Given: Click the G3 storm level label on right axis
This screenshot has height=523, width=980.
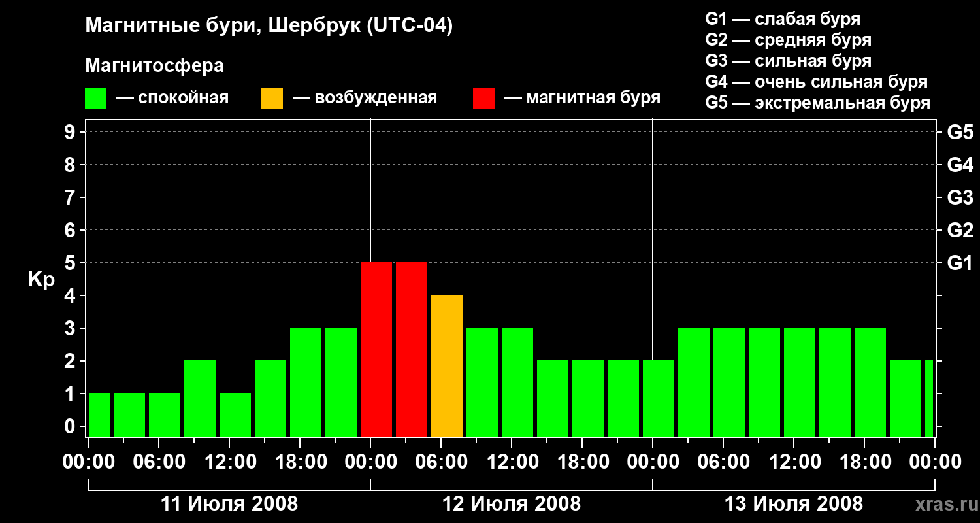Looking at the screenshot, I should coord(960,197).
